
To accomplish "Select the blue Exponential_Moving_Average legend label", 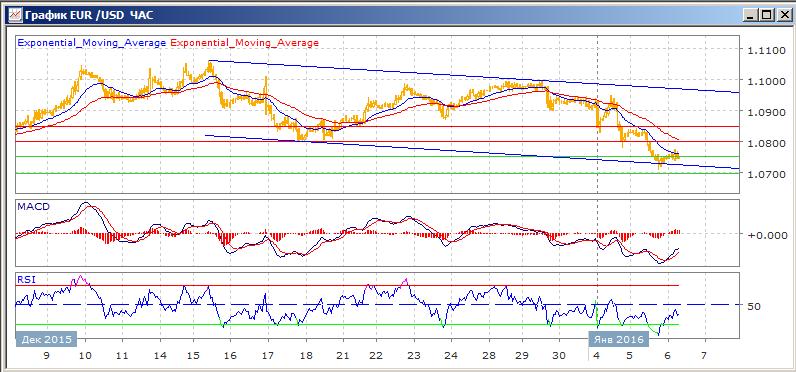I will [x=92, y=43].
